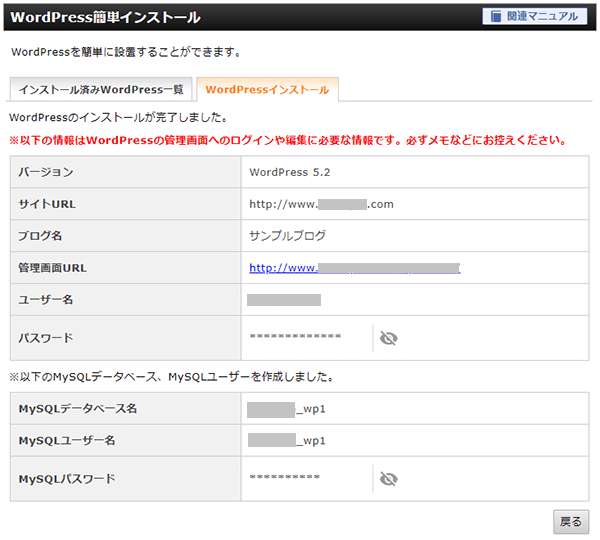The image size is (600, 540).
Task: Click the MySQLユーザー名 label cell
Action: point(126,440)
